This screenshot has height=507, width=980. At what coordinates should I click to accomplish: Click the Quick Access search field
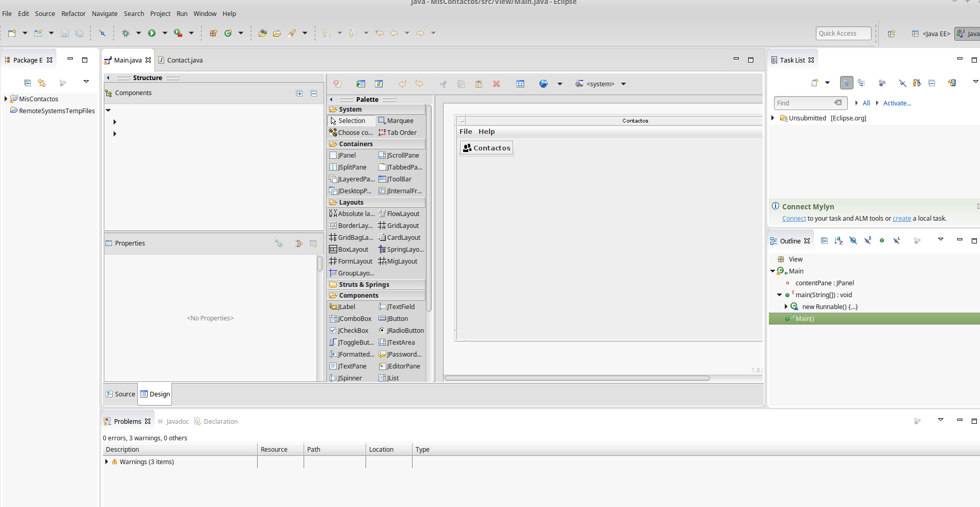tap(843, 33)
